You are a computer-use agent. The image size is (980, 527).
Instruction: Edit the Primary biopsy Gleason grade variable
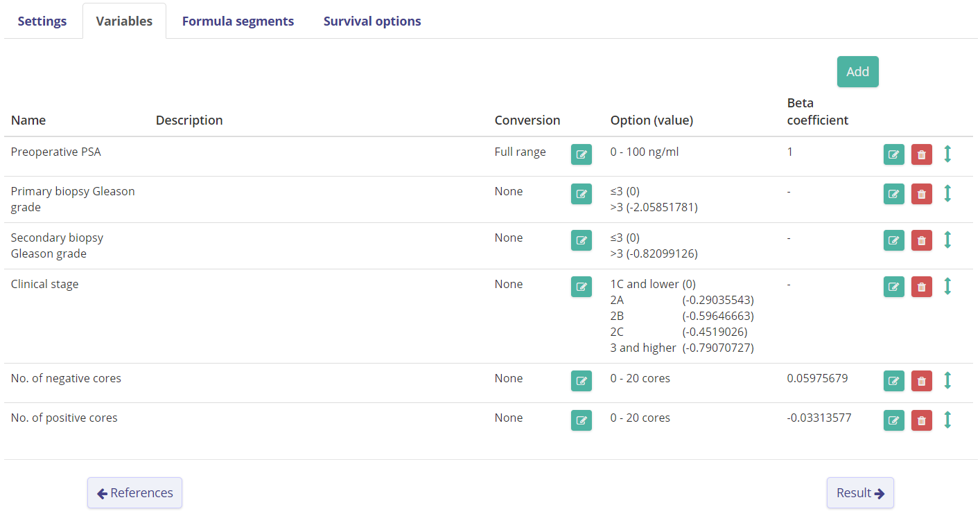click(x=893, y=194)
